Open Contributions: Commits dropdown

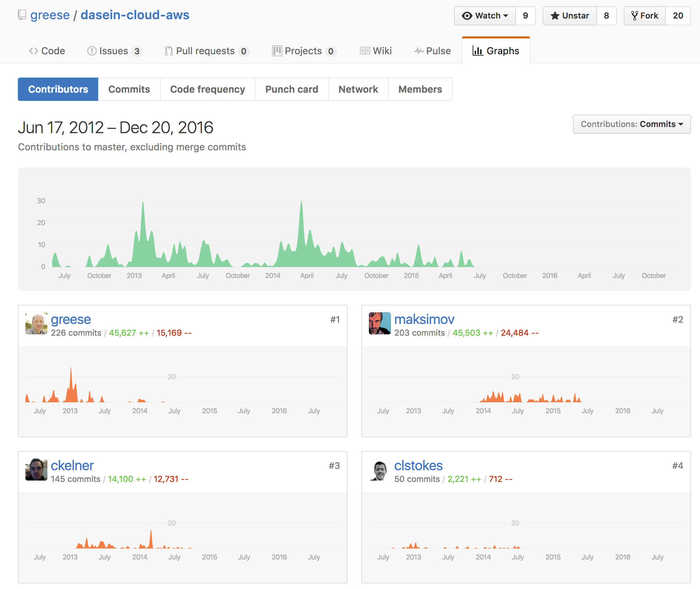click(632, 124)
